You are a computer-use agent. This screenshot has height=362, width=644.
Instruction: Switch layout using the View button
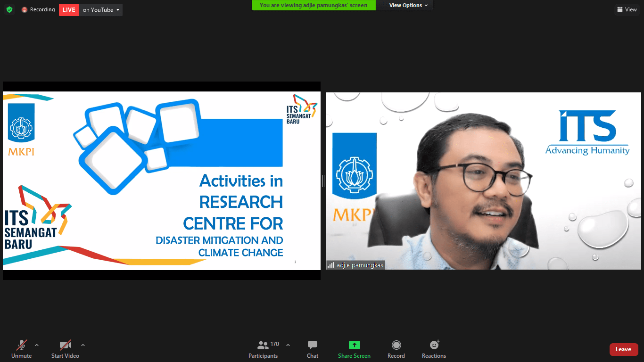point(627,9)
